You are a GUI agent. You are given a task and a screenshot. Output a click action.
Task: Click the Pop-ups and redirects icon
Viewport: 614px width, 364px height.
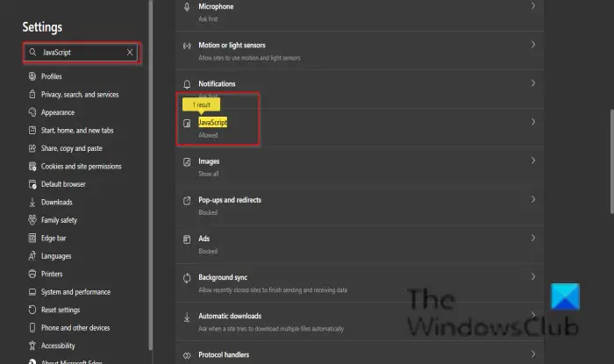[x=187, y=201]
